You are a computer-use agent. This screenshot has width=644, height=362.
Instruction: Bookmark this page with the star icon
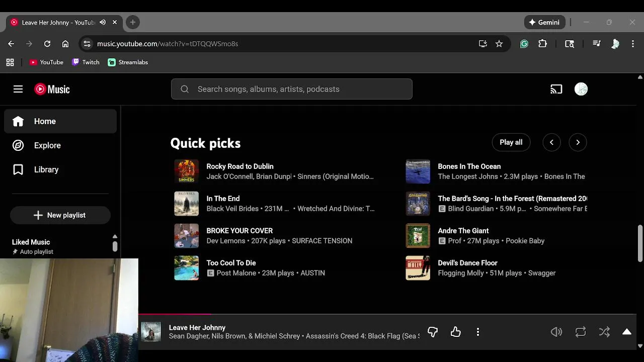click(x=499, y=44)
